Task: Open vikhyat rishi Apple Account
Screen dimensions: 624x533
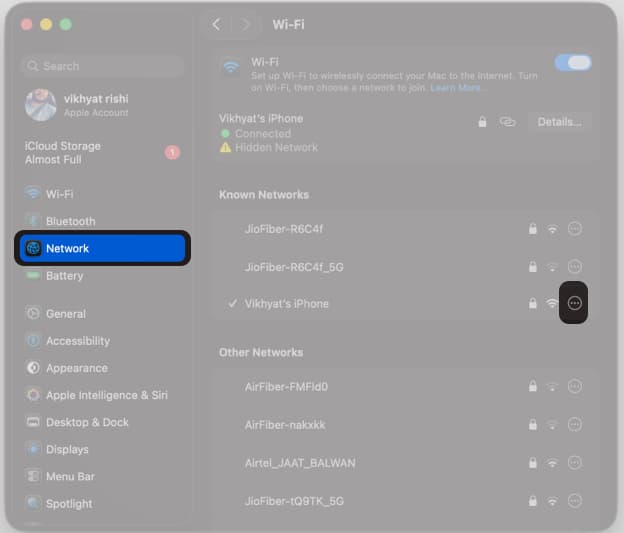Action: (x=102, y=105)
